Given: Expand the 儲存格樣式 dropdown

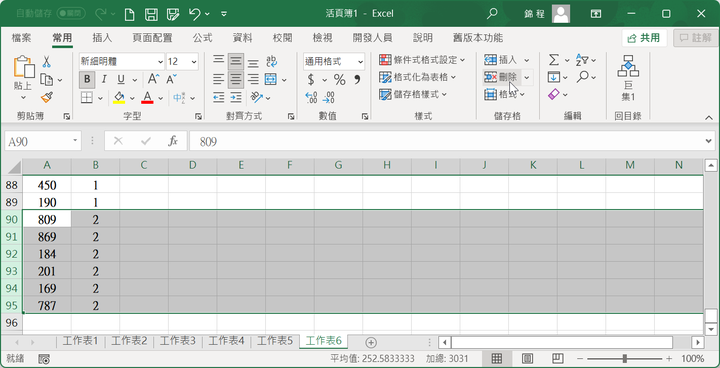Looking at the screenshot, I should pos(444,94).
